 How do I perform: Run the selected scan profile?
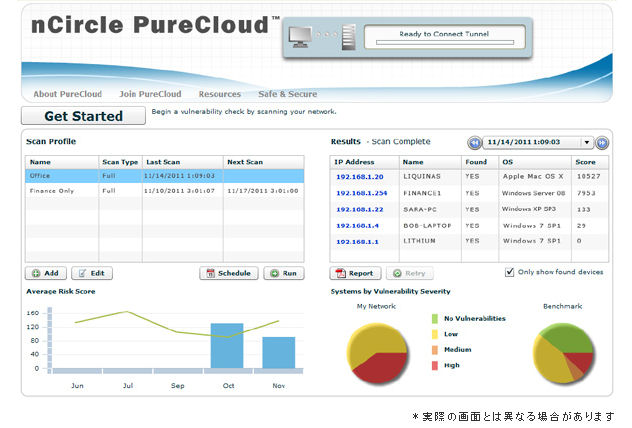(x=284, y=273)
